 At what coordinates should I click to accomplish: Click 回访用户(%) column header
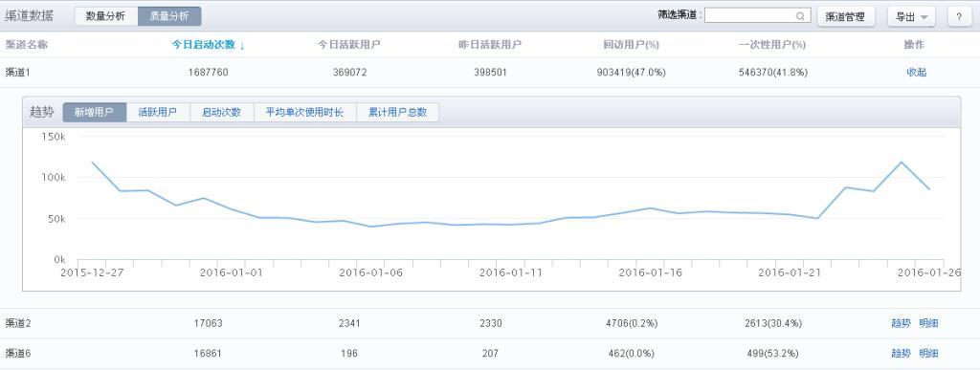point(632,44)
